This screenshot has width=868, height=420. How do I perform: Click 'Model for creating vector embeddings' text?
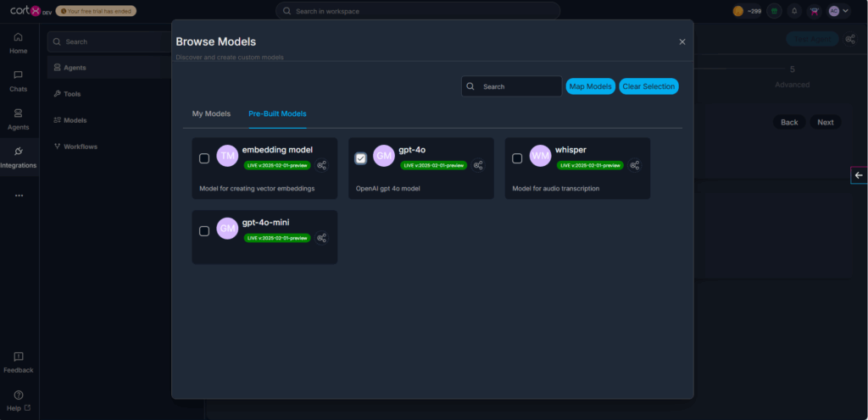257,189
